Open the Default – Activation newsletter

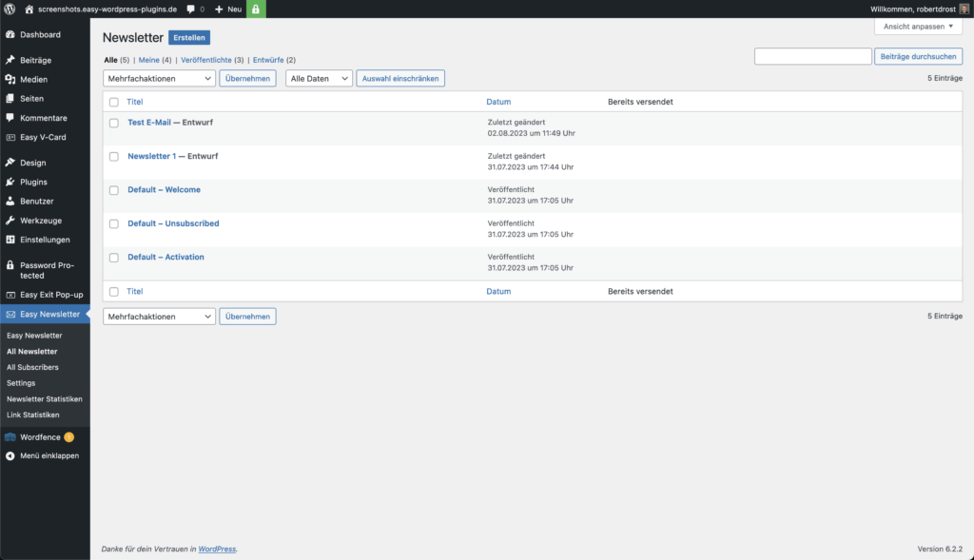(x=166, y=257)
